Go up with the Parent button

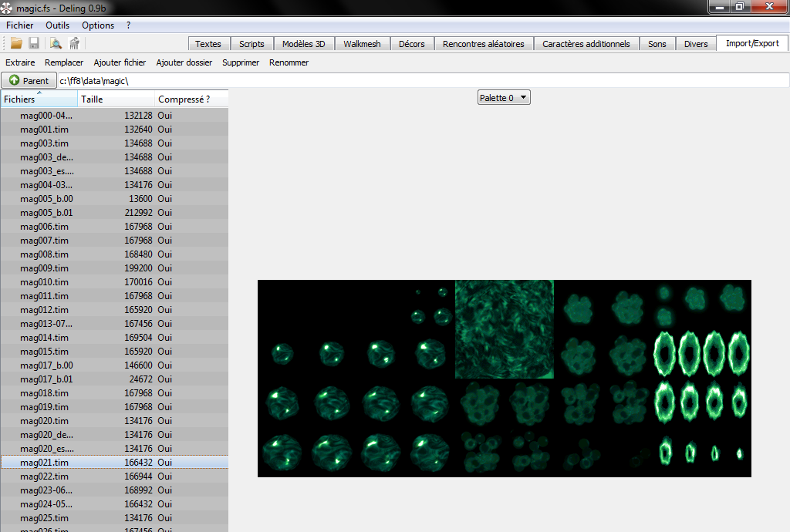[29, 80]
